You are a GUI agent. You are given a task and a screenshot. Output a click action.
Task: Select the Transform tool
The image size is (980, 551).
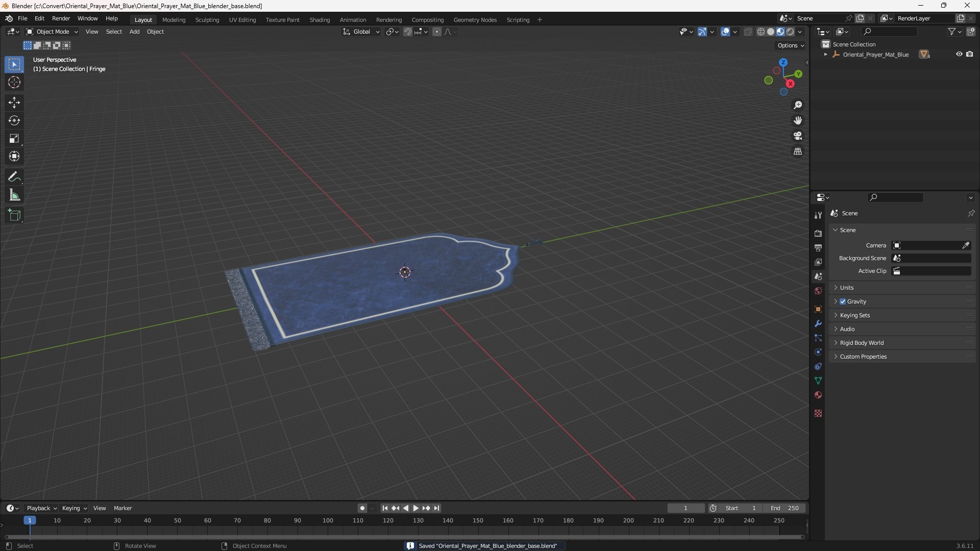point(14,156)
